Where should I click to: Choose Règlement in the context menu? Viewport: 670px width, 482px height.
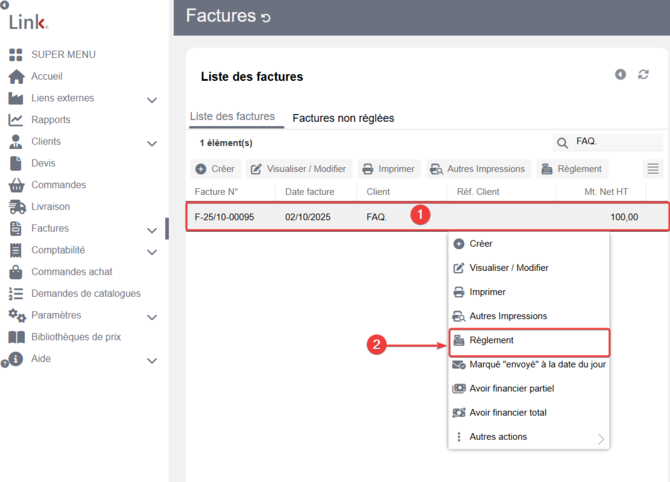pyautogui.click(x=529, y=342)
